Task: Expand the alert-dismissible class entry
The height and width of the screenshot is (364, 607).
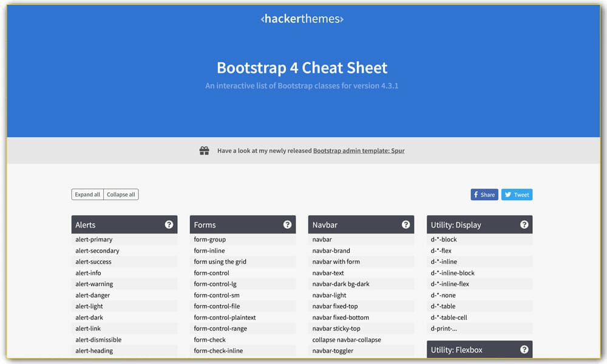Action: [x=124, y=339]
